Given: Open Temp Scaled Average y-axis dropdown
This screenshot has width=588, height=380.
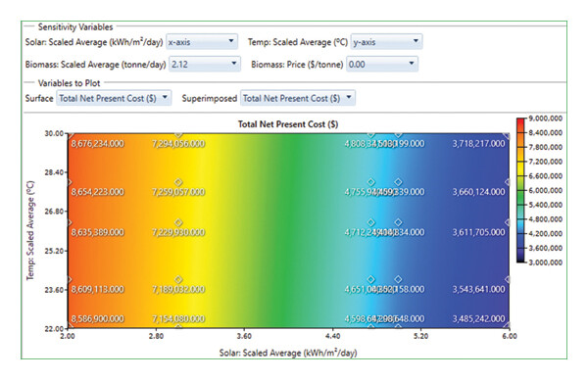Looking at the screenshot, I should point(386,42).
